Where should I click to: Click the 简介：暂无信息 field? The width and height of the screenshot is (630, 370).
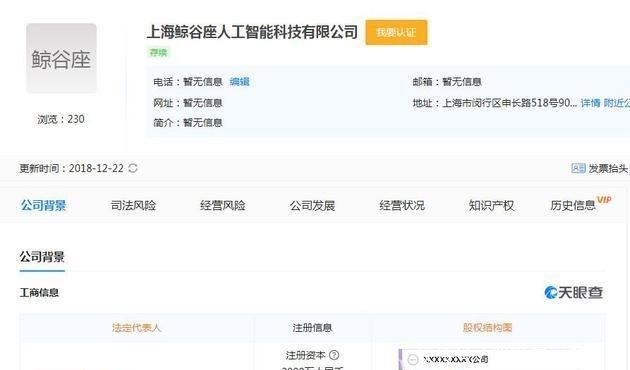click(188, 123)
